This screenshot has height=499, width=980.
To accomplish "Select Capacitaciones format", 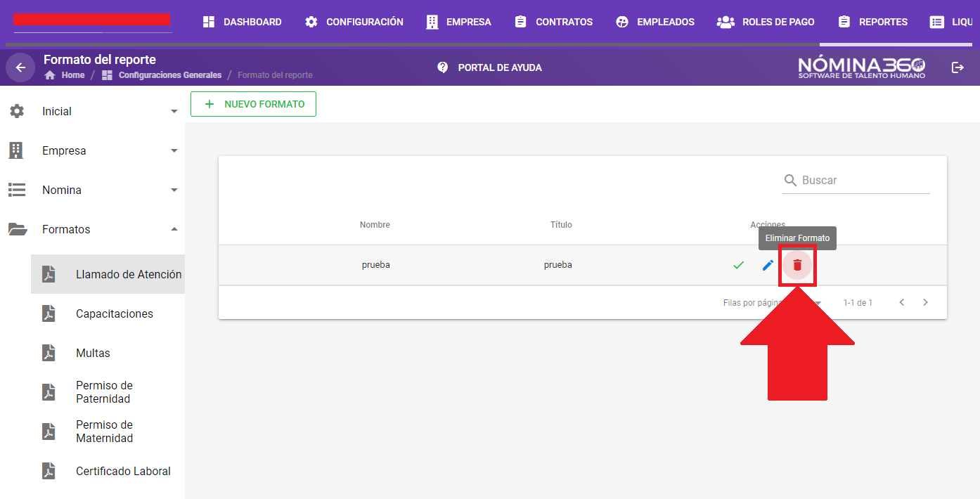I will click(108, 313).
